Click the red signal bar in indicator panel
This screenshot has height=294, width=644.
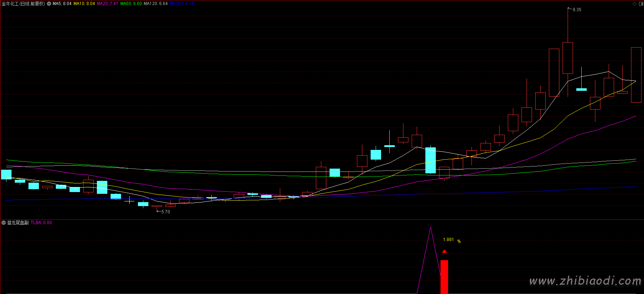coord(444,277)
